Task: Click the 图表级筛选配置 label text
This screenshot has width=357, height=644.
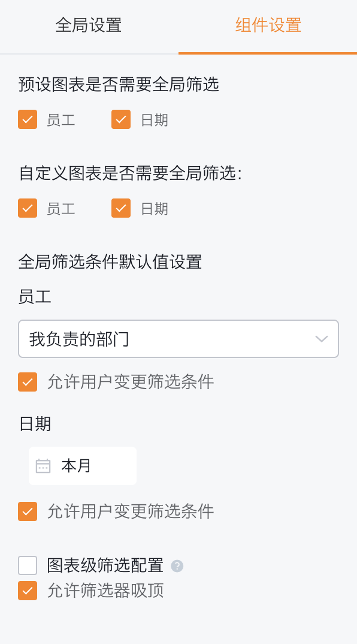Action: click(105, 565)
